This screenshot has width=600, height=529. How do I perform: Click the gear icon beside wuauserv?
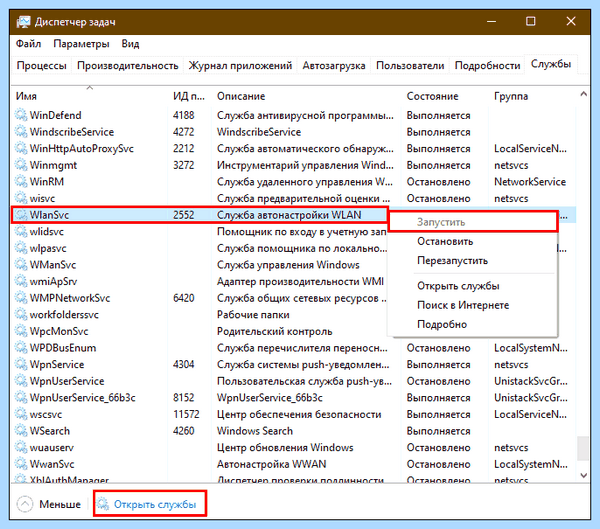coord(21,447)
